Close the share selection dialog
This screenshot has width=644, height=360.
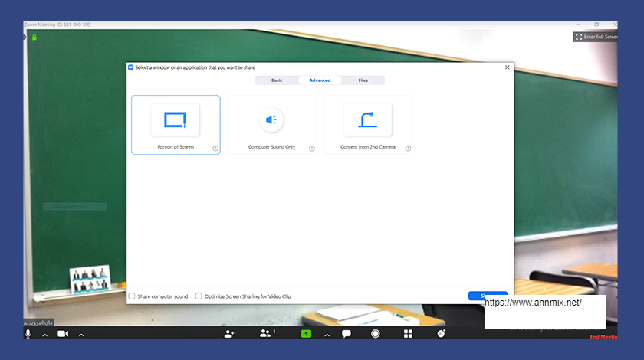point(508,67)
